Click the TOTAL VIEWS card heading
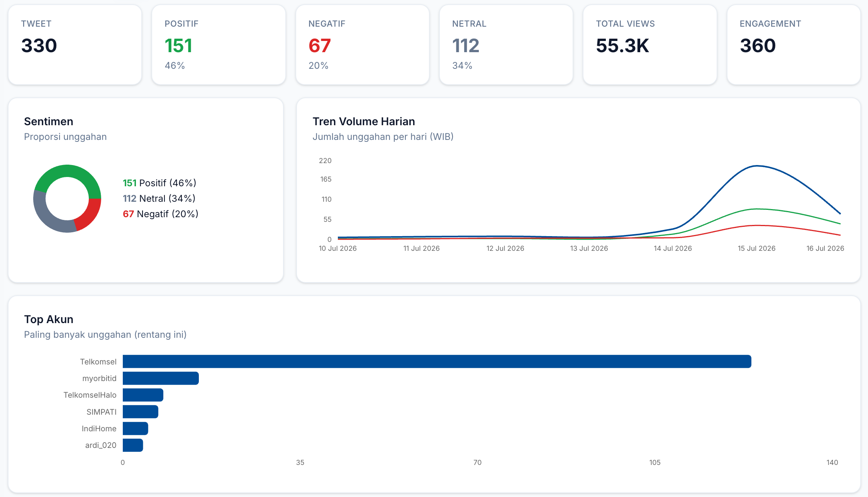The width and height of the screenshot is (868, 497). (x=626, y=24)
